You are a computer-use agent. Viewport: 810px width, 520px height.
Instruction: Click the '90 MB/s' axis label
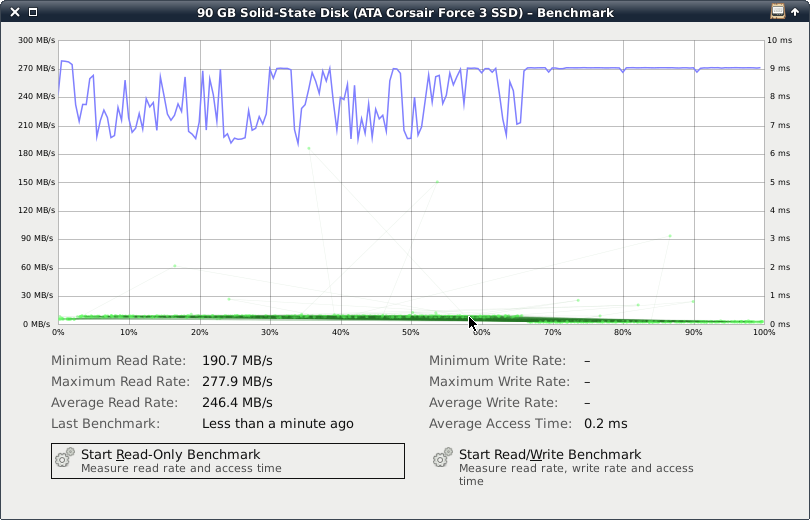(x=38, y=239)
